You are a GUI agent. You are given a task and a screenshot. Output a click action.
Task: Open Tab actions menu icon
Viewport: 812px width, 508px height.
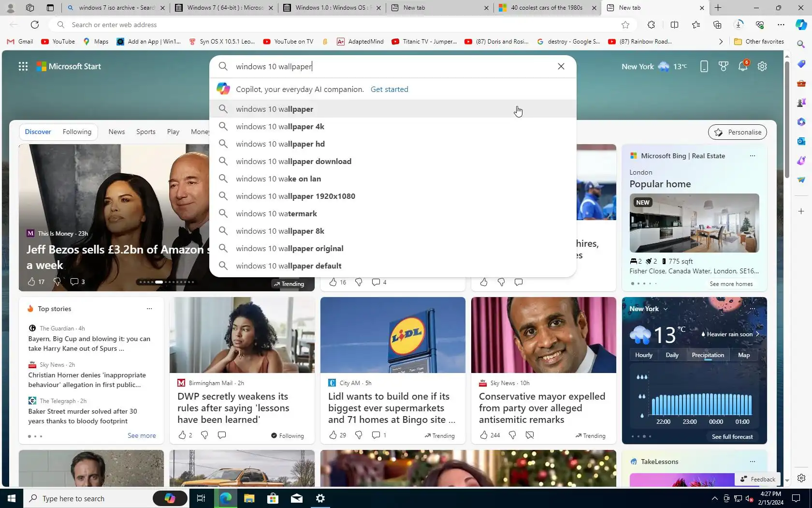50,8
